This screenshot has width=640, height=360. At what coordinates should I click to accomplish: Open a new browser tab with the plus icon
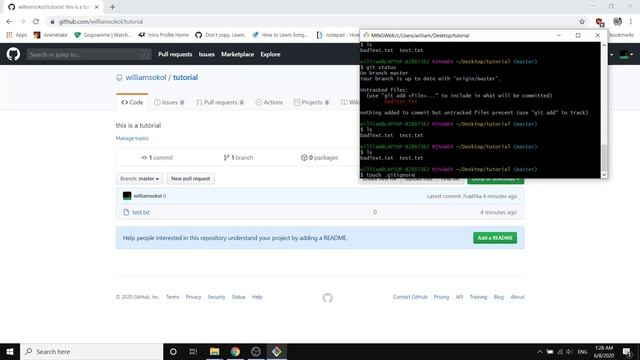[x=112, y=7]
